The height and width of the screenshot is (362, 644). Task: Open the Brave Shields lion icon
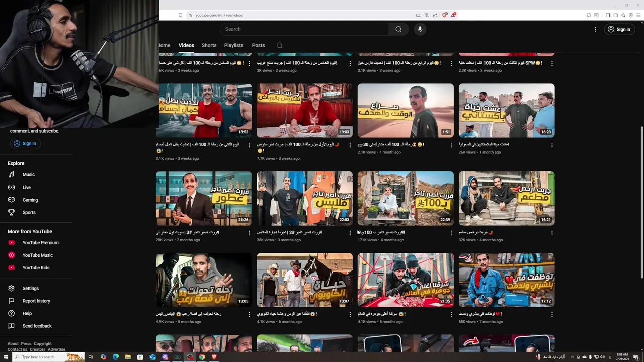coord(444,15)
